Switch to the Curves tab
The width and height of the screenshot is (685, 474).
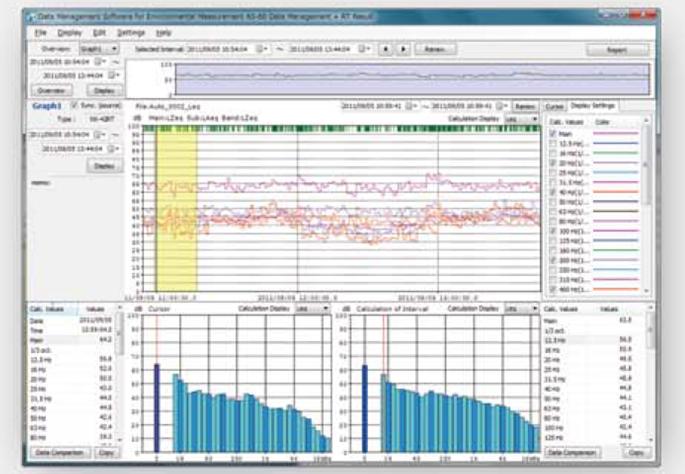pyautogui.click(x=556, y=105)
